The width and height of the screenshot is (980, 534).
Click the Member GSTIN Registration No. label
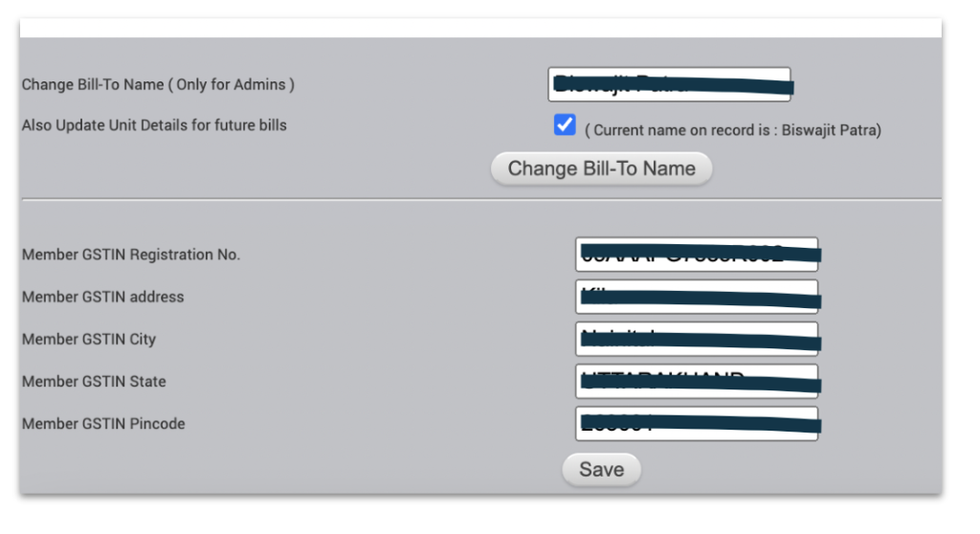[131, 255]
